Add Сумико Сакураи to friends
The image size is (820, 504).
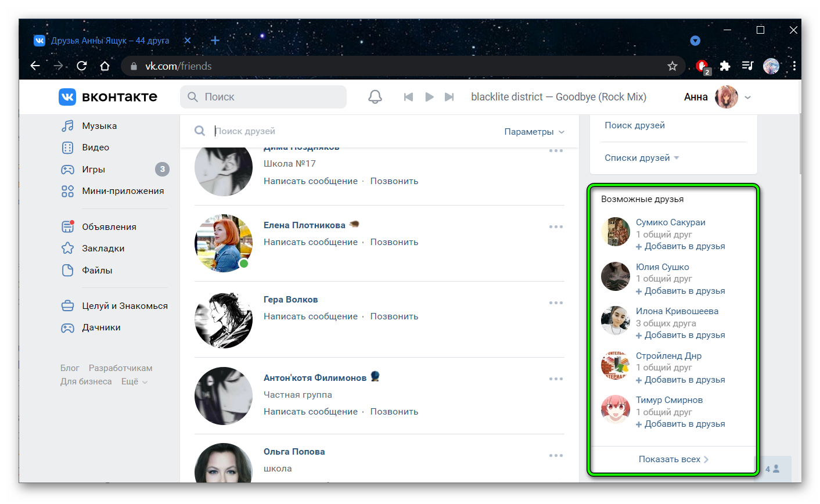coord(681,246)
